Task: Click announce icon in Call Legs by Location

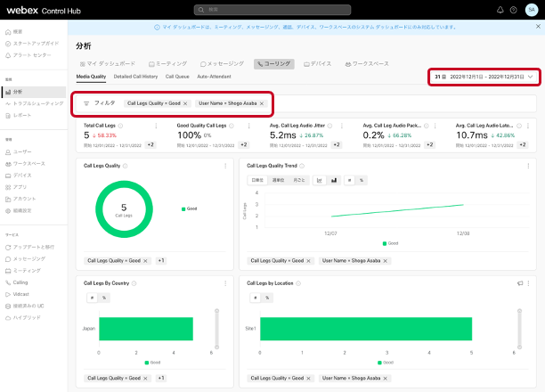Action: pos(520,283)
